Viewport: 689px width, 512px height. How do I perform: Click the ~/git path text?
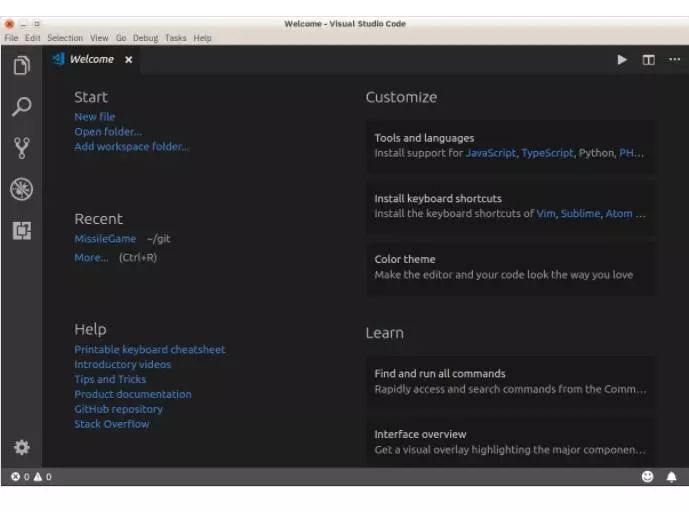click(158, 239)
